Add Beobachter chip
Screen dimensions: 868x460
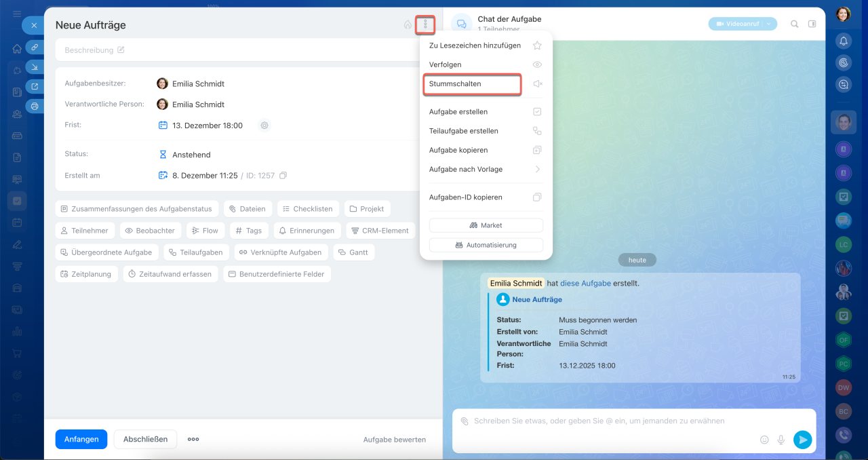151,231
